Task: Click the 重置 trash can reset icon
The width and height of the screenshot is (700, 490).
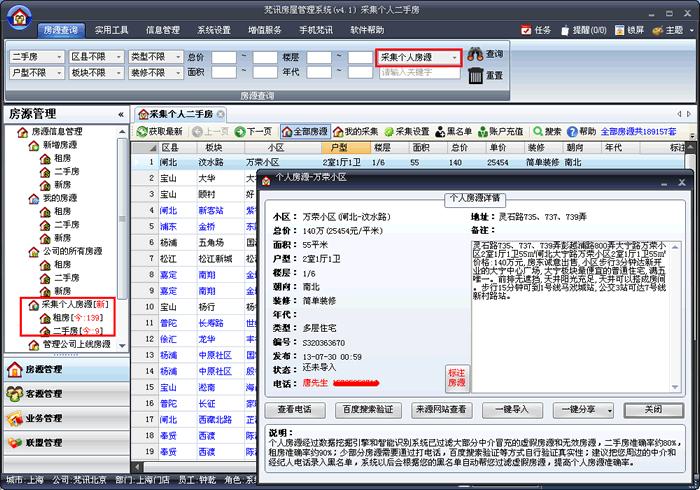Action: (475, 75)
